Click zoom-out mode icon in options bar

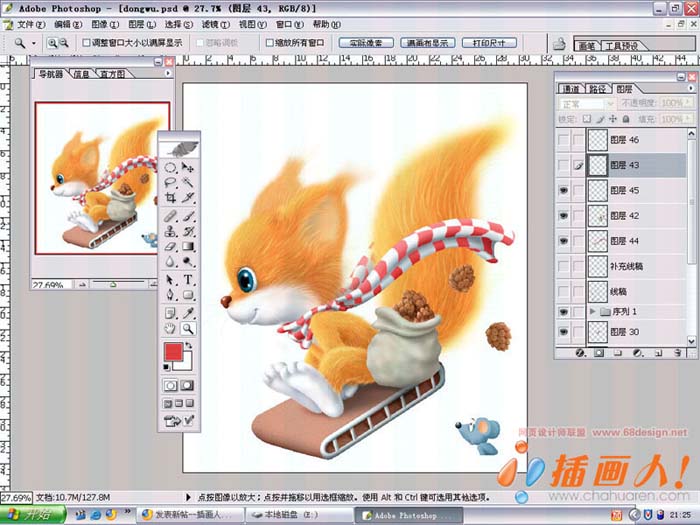[64, 43]
